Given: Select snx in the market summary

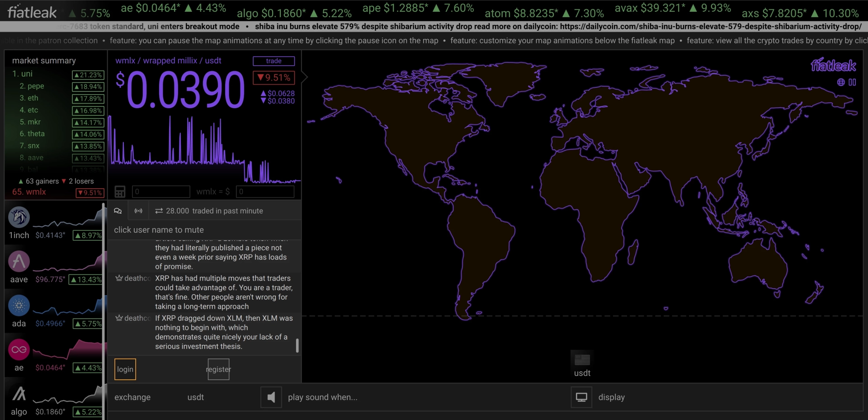Looking at the screenshot, I should [x=29, y=146].
